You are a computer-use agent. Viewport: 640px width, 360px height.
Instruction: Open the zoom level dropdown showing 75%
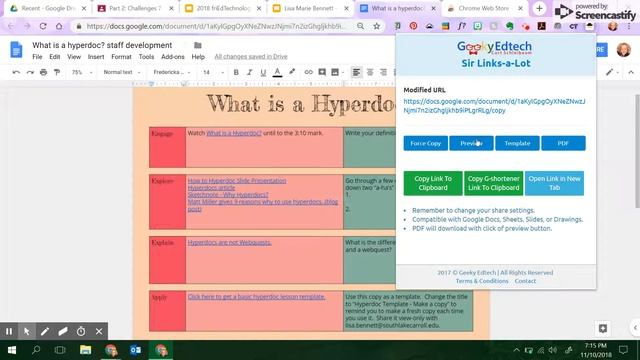82,72
